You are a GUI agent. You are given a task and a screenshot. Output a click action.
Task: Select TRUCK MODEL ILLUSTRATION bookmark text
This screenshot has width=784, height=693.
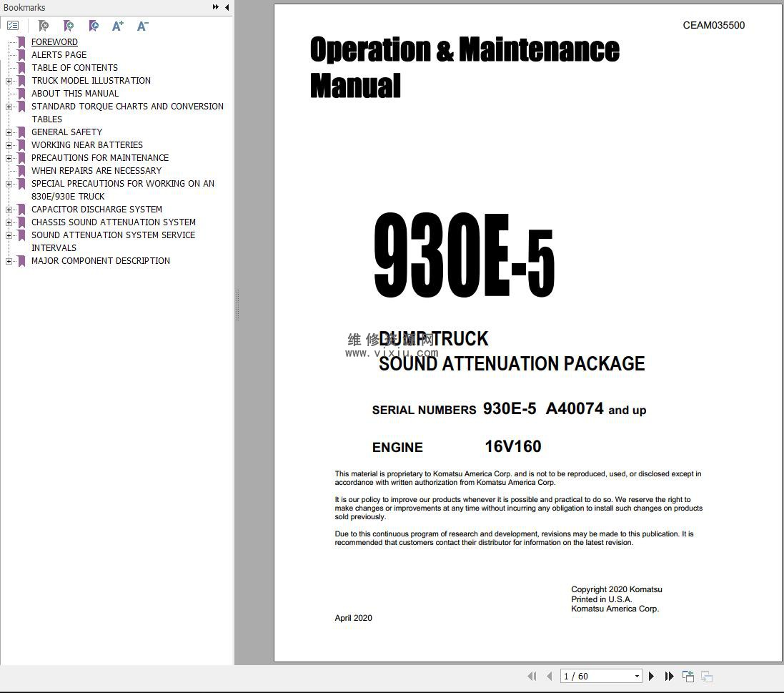91,81
